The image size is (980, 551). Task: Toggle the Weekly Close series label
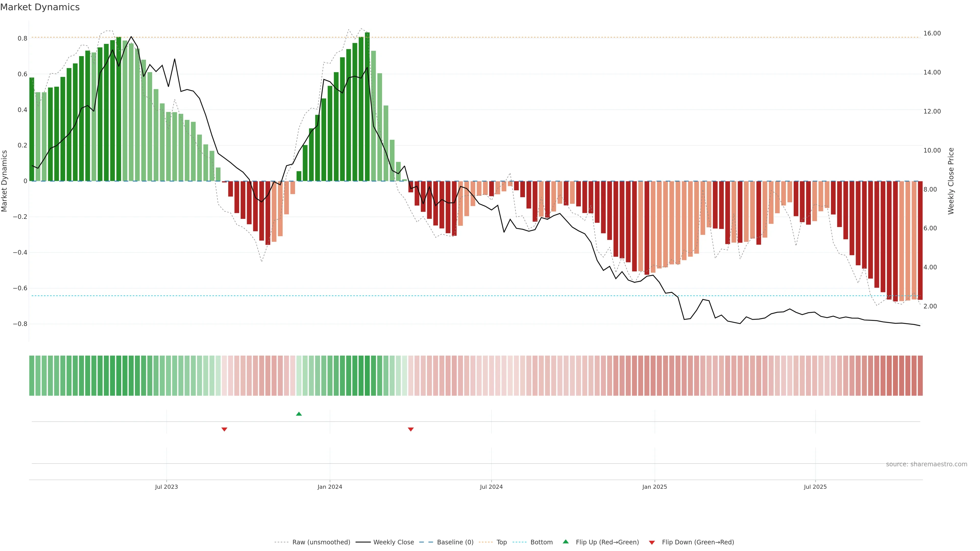[x=393, y=542]
